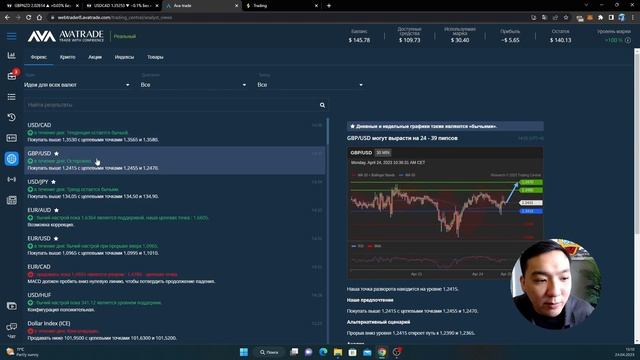This screenshot has width=640, height=360.
Task: Reload the page with the browser refresh button
Action: pyautogui.click(x=29, y=18)
